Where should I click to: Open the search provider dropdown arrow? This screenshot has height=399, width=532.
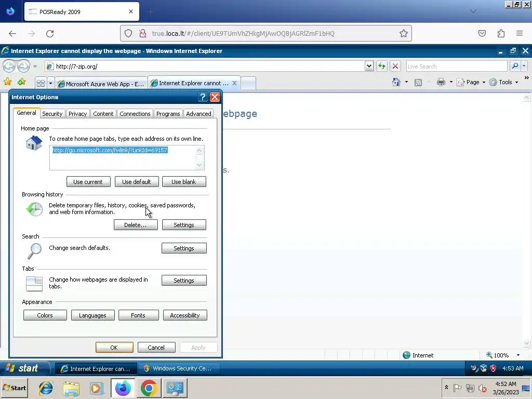[x=524, y=66]
